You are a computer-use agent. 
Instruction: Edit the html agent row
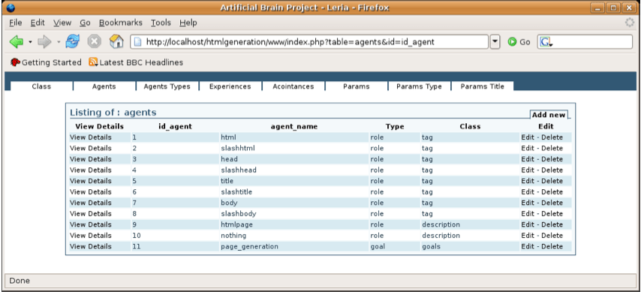coord(528,137)
